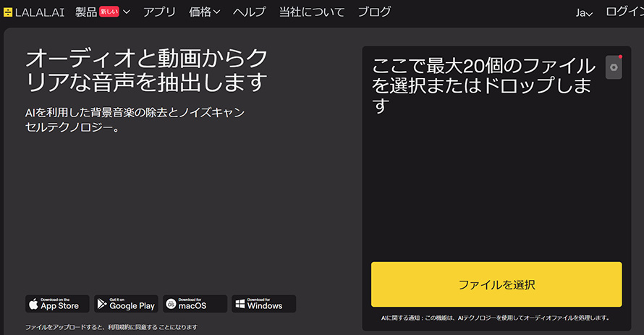The height and width of the screenshot is (335, 644).
Task: Open the ブログ menu item
Action: (374, 12)
